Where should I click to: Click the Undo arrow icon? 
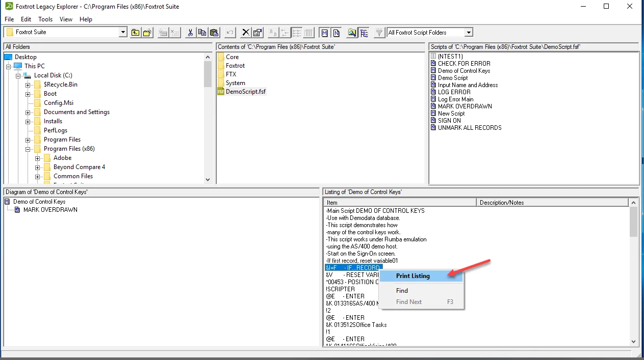(229, 33)
